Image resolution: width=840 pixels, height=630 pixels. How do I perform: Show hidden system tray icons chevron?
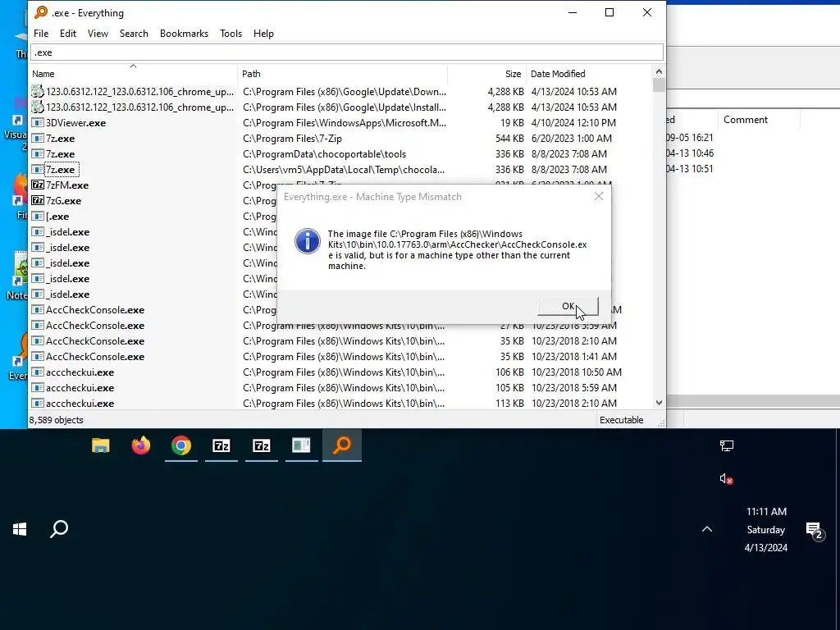707,529
